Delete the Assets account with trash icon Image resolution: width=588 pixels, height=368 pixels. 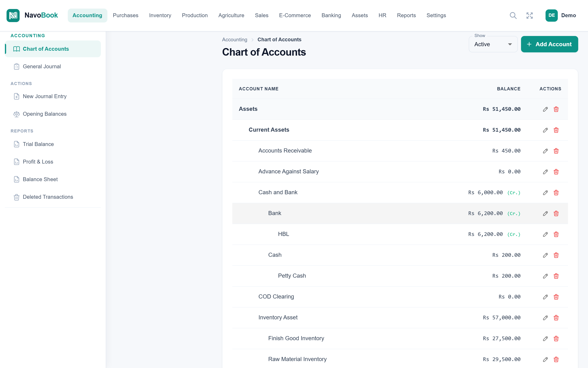click(556, 109)
